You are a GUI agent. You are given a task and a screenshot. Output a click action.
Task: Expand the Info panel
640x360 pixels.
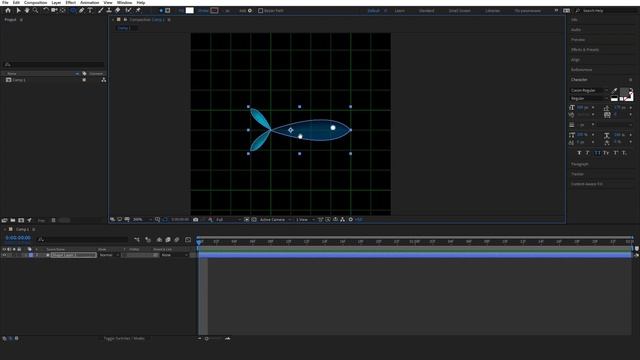(x=574, y=20)
